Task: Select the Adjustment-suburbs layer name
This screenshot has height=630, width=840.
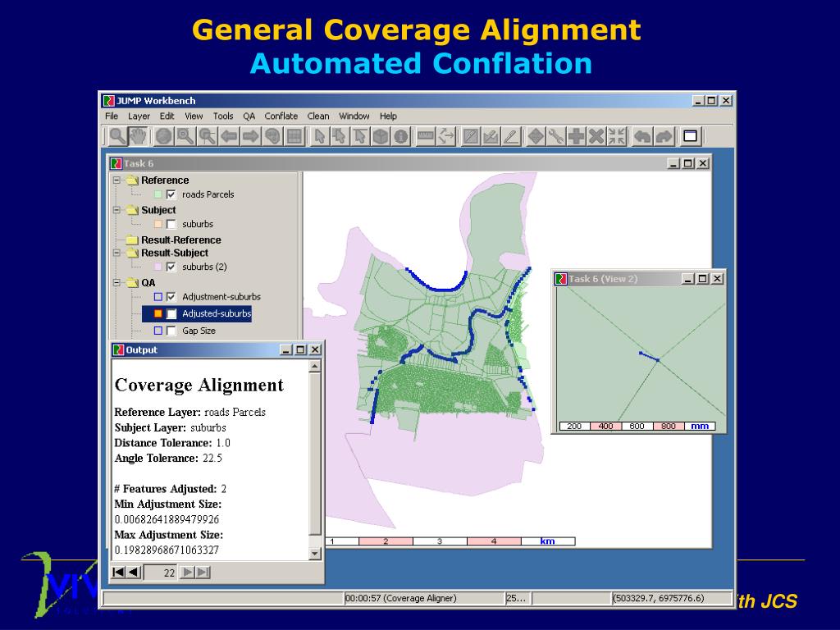Action: tap(221, 297)
